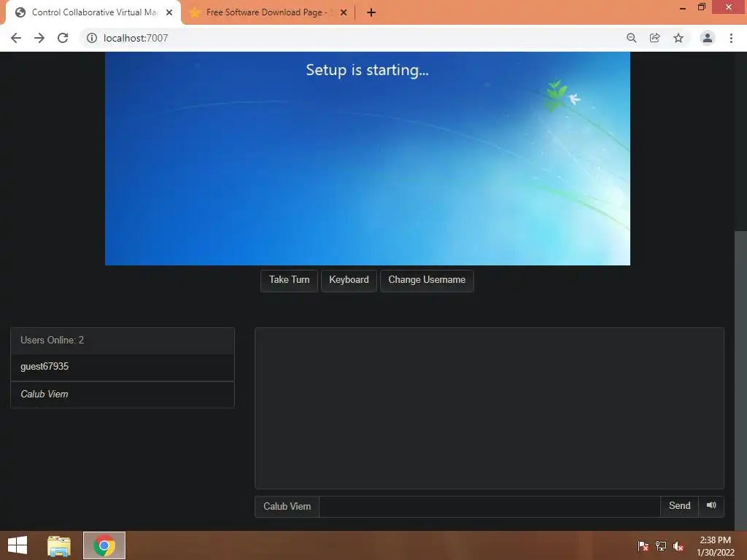Toggle chat sound speaker icon
The height and width of the screenshot is (560, 747).
tap(711, 506)
